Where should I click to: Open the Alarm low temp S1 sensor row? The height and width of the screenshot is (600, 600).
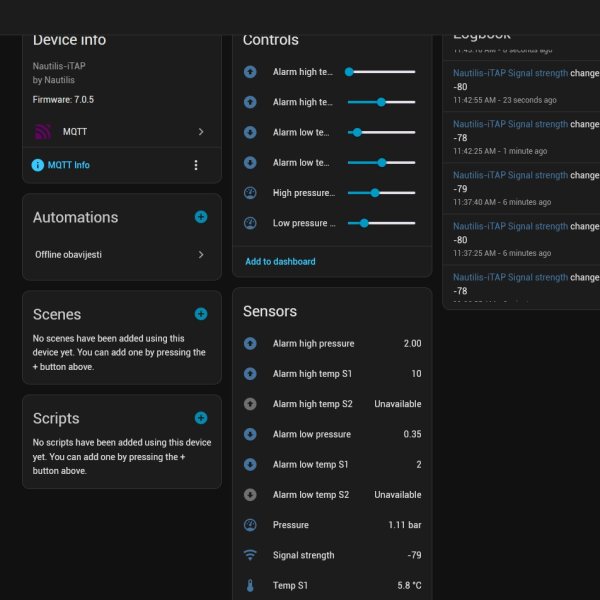[332, 464]
